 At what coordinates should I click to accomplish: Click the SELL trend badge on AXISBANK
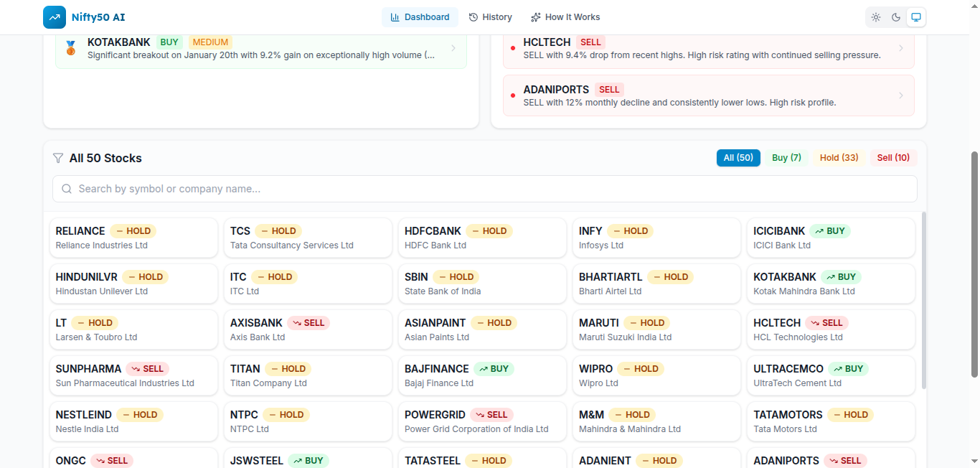(x=308, y=323)
